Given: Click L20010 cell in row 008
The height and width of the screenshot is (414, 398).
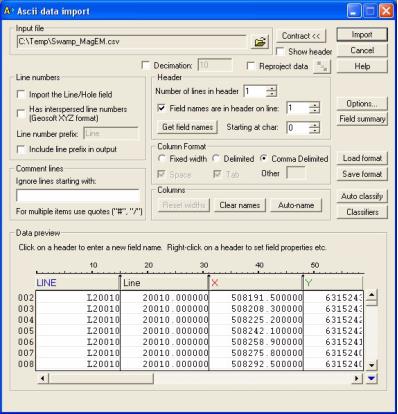Looking at the screenshot, I should pos(103,364).
